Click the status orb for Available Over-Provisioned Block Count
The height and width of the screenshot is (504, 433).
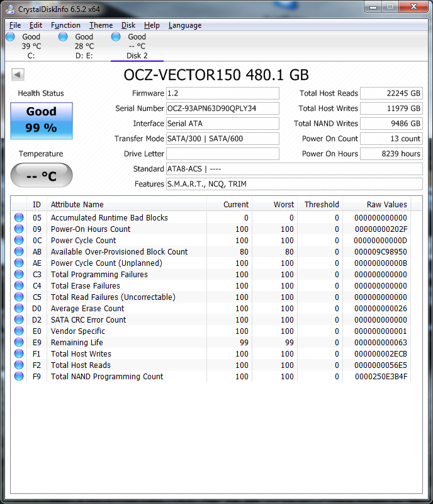pos(19,251)
